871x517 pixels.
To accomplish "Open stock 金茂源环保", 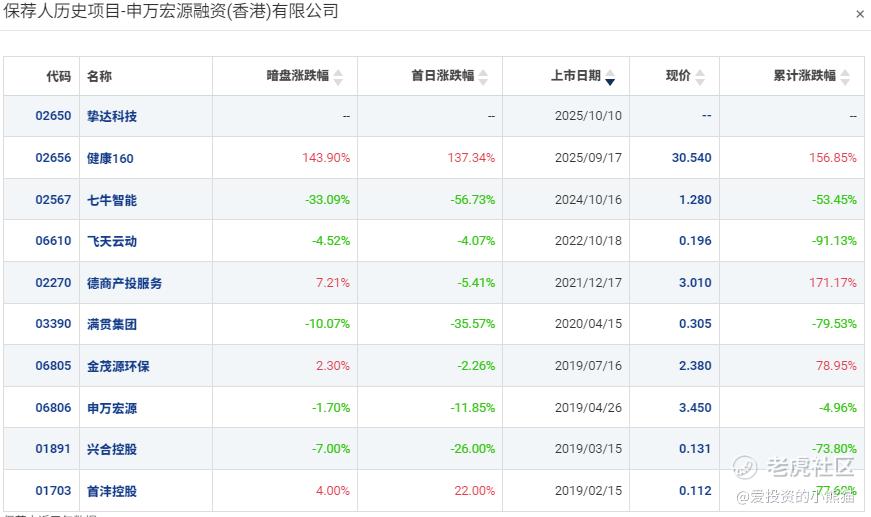I will coord(118,367).
